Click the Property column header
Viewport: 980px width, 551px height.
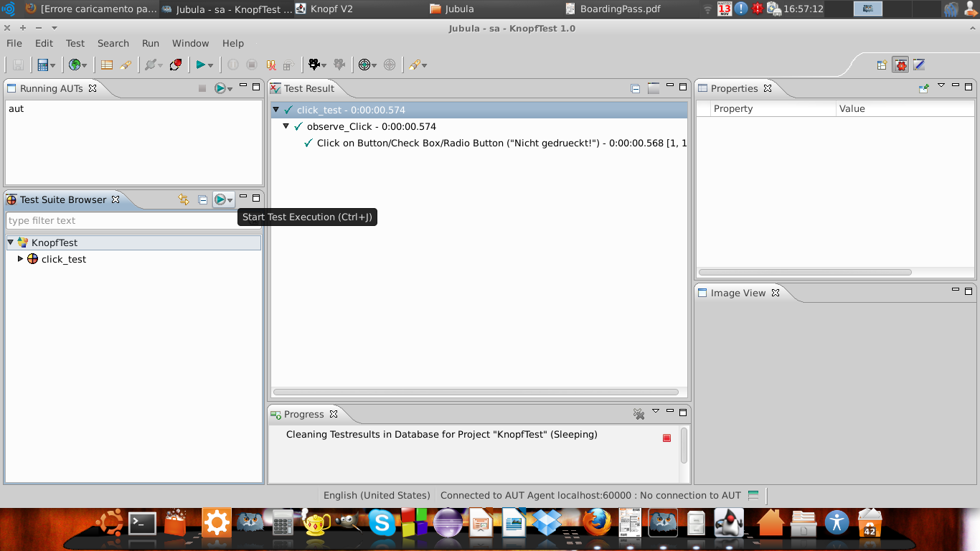point(773,108)
